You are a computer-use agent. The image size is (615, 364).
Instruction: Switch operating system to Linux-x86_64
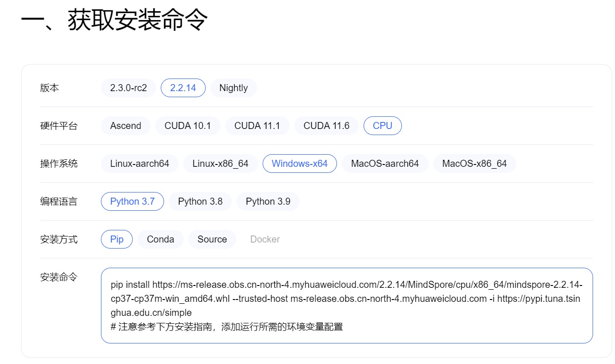pyautogui.click(x=220, y=163)
